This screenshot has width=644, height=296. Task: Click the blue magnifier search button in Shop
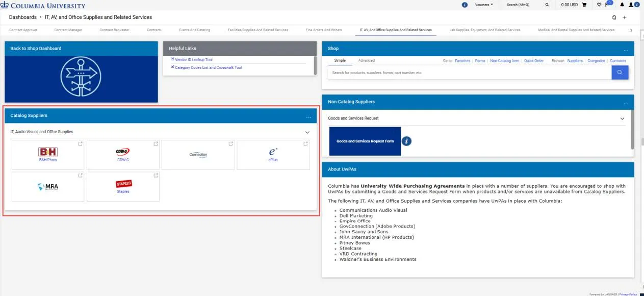[x=620, y=72]
